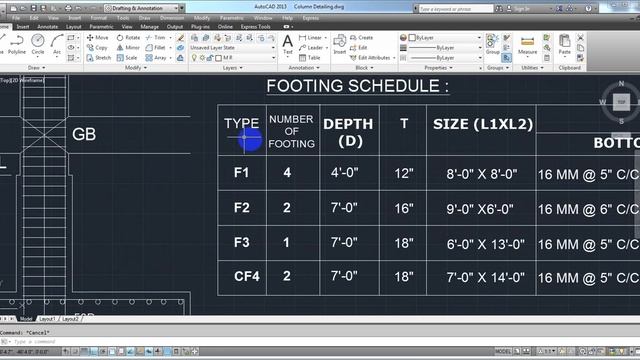This screenshot has height=360, width=640.
Task: Click the Cut icon in Clipboard panel
Action: [x=580, y=38]
